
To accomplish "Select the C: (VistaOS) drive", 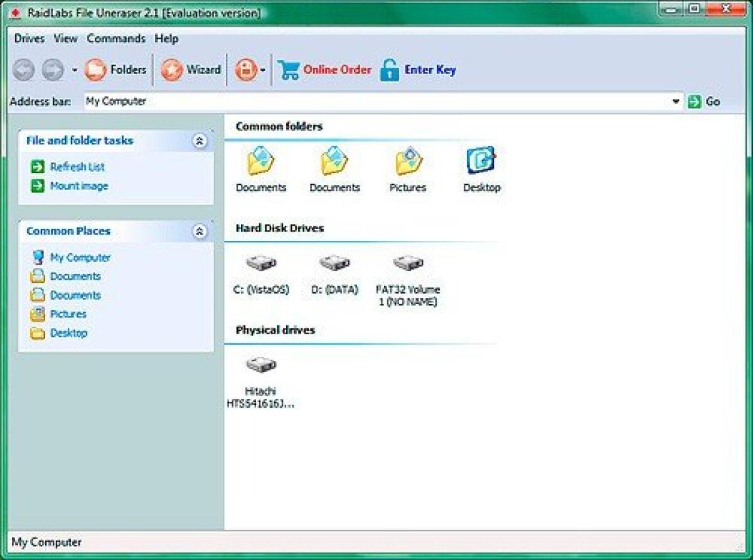I will click(262, 263).
